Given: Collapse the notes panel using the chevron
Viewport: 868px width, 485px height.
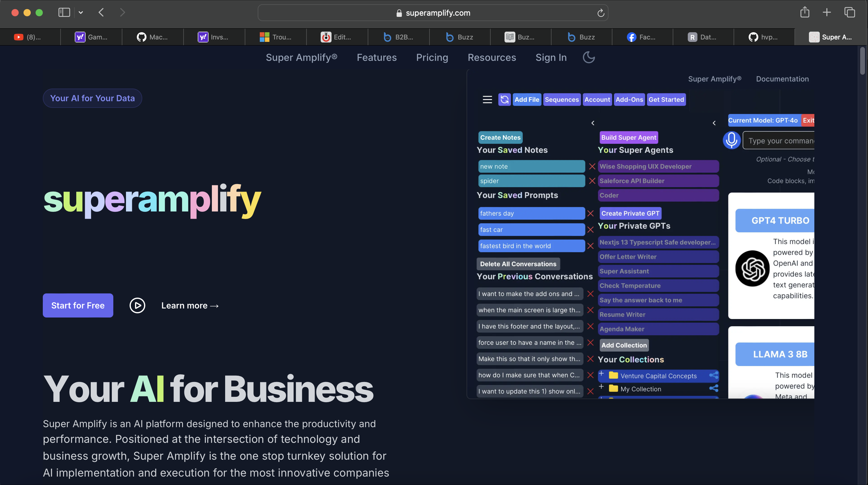Looking at the screenshot, I should pyautogui.click(x=593, y=123).
